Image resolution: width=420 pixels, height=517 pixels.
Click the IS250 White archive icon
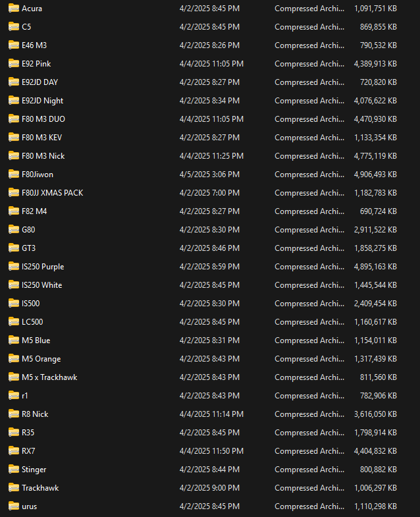[x=14, y=285]
